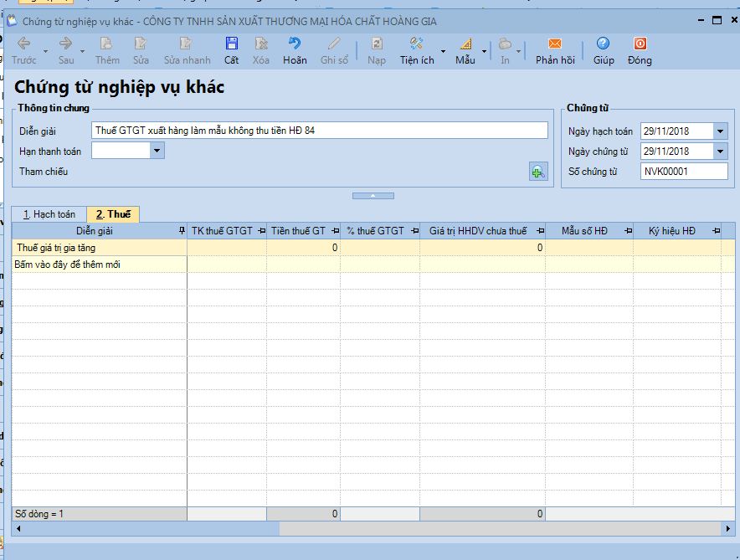Toggle pin on Mẫu số HĐ column
The image size is (740, 560).
(x=628, y=231)
